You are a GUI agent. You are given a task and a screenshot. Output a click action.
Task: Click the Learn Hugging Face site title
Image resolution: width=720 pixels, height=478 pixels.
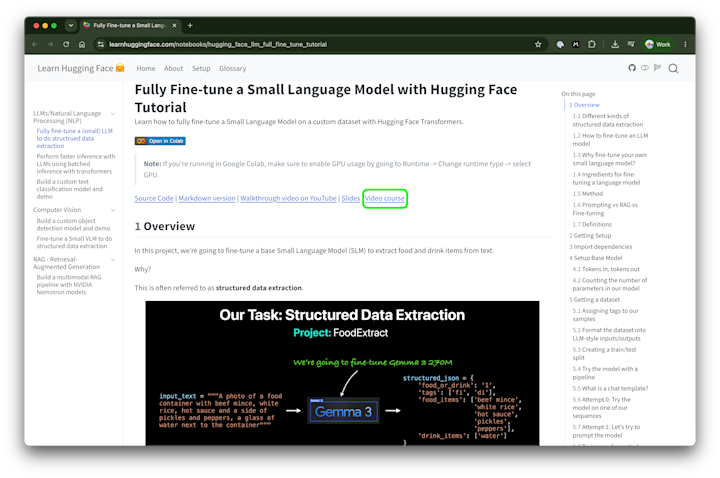pyautogui.click(x=81, y=68)
